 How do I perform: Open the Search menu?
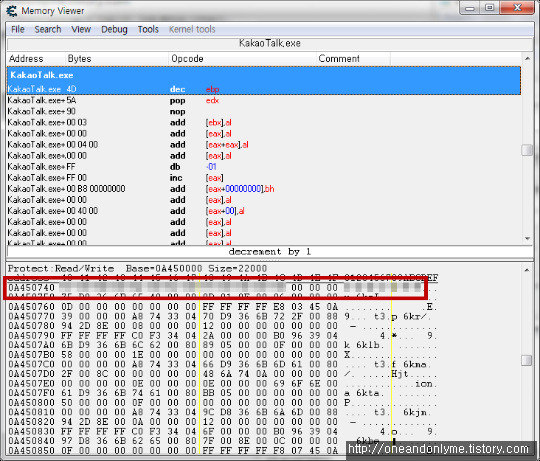48,30
